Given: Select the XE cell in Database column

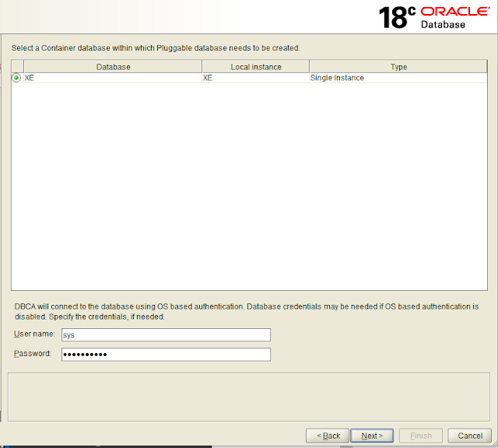Looking at the screenshot, I should click(113, 78).
